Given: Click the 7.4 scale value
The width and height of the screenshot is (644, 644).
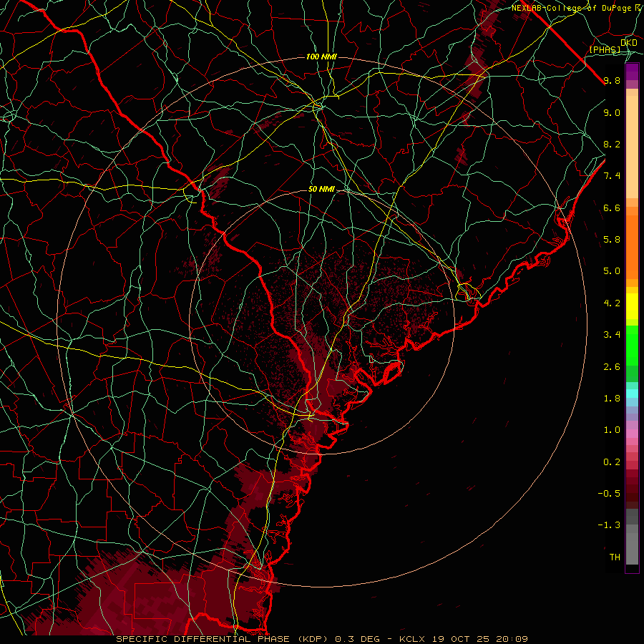Looking at the screenshot, I should [x=612, y=176].
